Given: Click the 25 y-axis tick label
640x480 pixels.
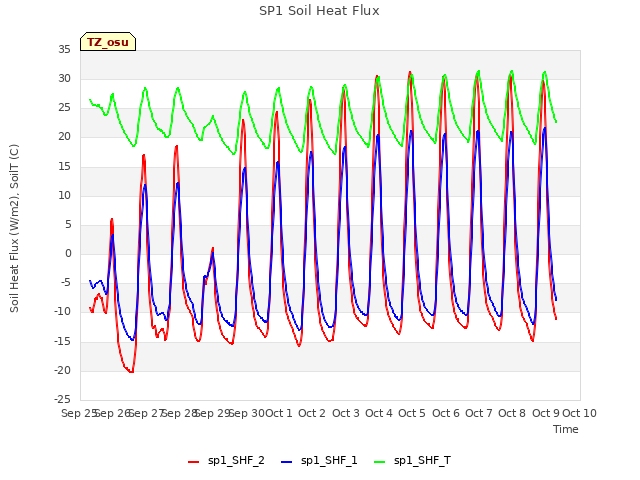Looking at the screenshot, I should (64, 108).
